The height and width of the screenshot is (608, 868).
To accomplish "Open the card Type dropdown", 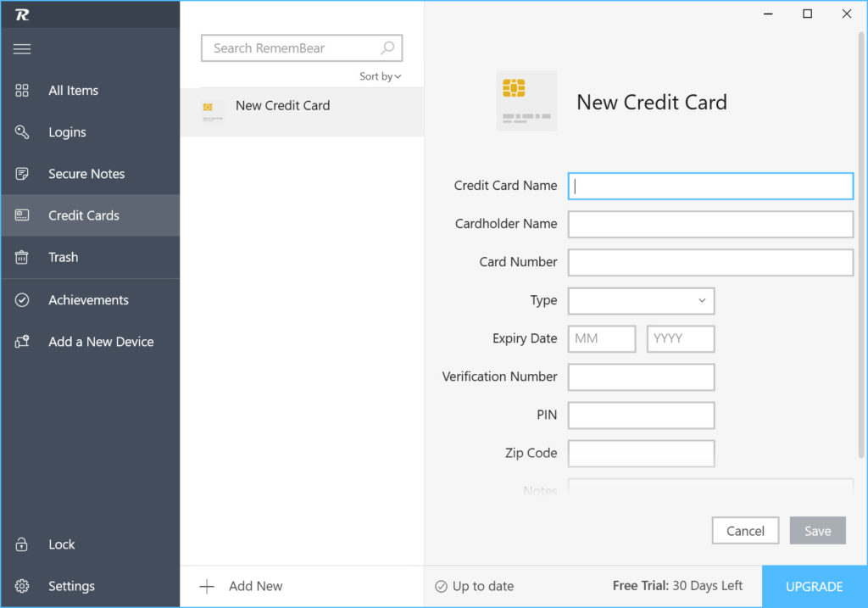I will tap(641, 301).
